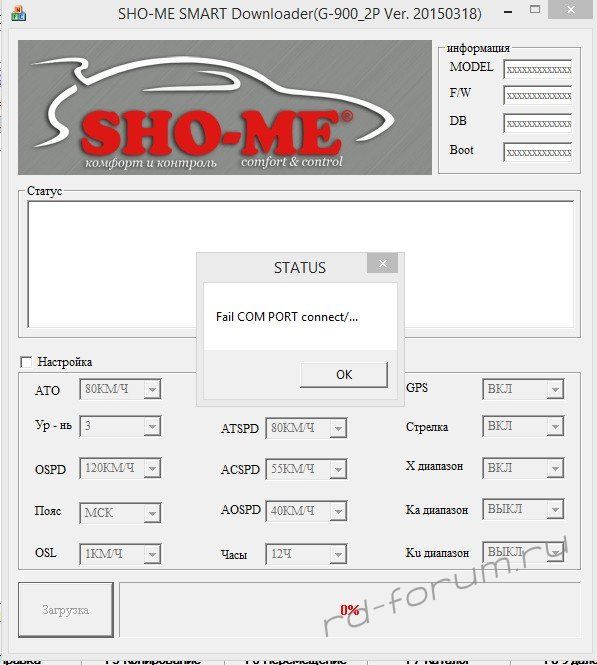Image resolution: width=597 pixels, height=665 pixels.
Task: Click the 0% progress bar
Action: 349,610
